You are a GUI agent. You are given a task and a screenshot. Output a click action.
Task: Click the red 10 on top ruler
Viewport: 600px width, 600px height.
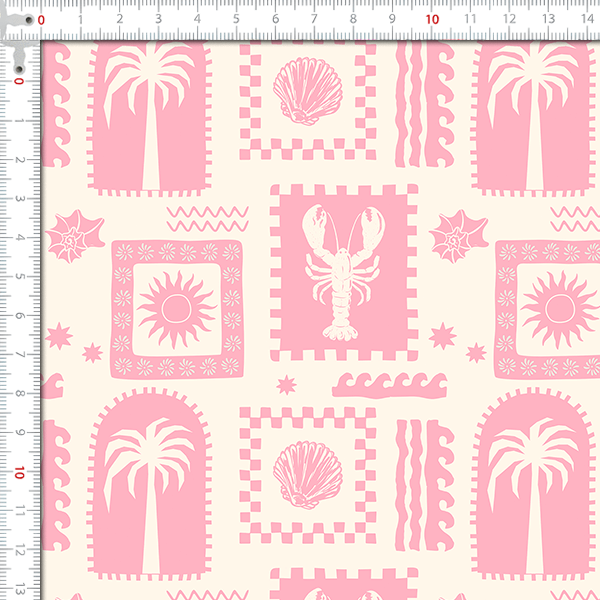tap(432, 19)
